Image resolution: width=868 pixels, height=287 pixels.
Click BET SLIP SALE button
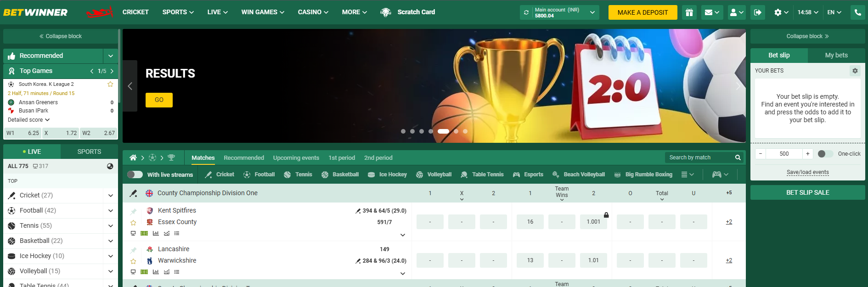tap(807, 192)
